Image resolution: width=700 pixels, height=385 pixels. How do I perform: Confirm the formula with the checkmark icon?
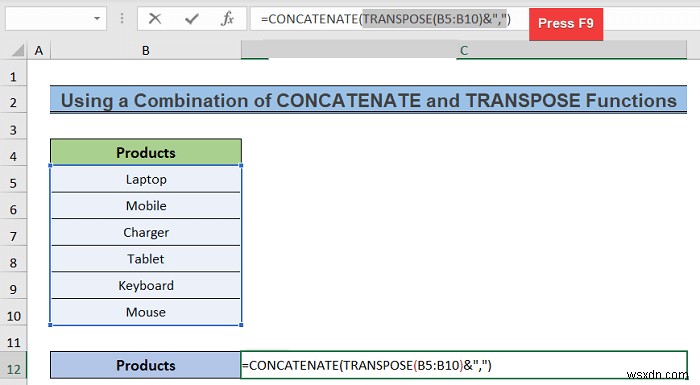coord(192,19)
